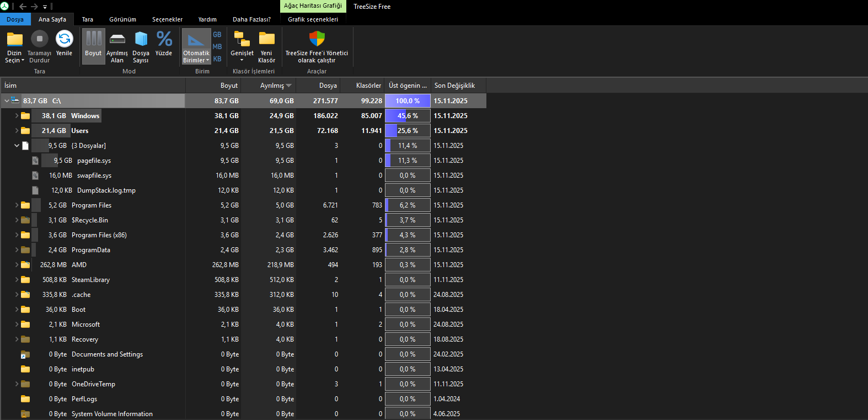Open the Otomatik Birimler dropdown

pos(196,57)
